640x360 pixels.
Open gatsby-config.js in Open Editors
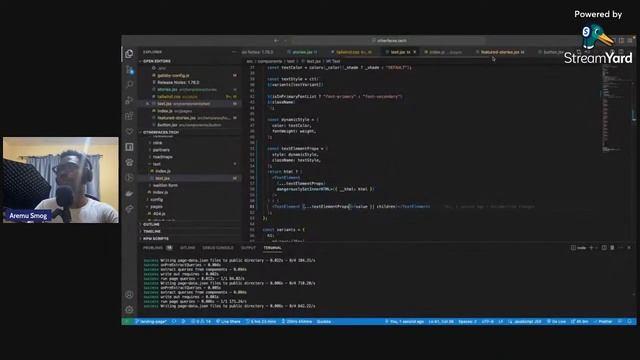point(173,76)
